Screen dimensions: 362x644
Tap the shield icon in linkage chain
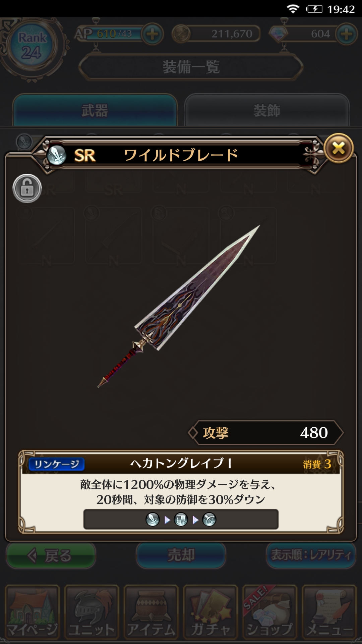point(181,520)
